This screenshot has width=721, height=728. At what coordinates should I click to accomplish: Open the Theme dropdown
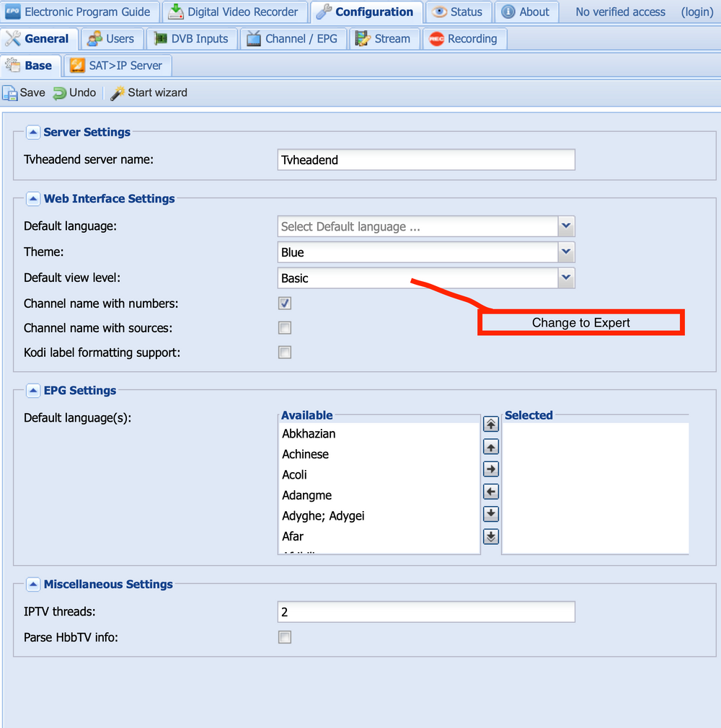pos(566,252)
